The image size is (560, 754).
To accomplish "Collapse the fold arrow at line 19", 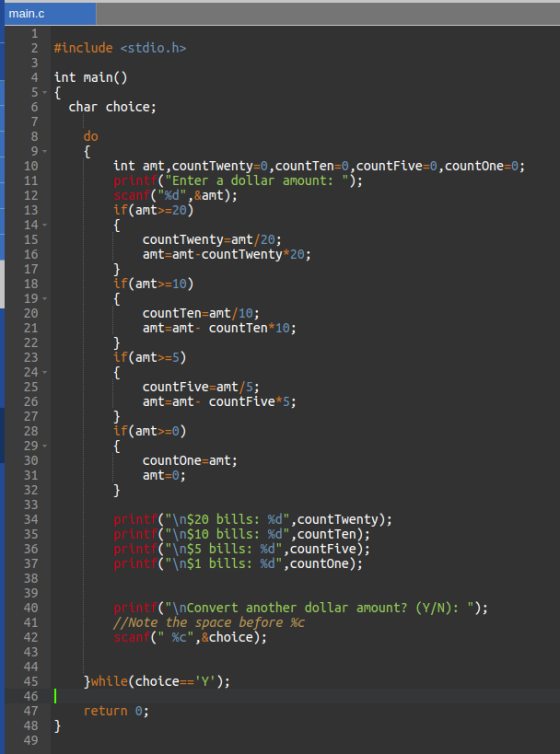I will pos(44,299).
